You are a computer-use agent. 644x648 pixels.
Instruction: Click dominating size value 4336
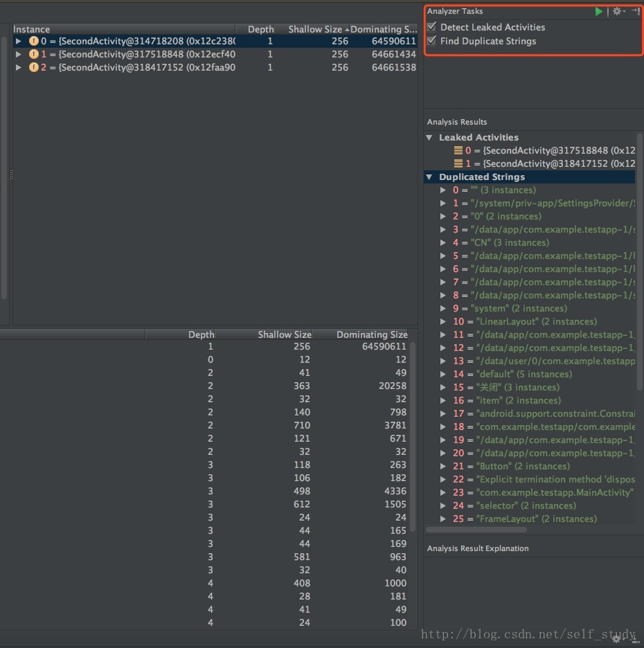tap(395, 491)
